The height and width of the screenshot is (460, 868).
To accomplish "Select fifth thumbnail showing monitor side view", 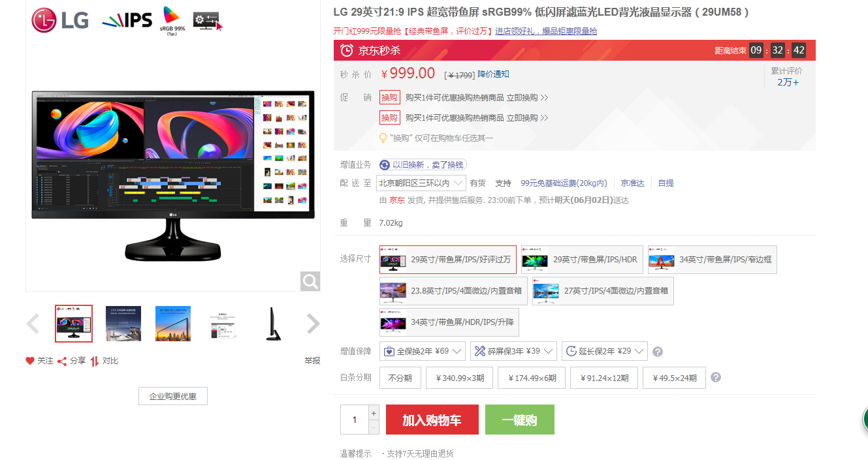I will tap(272, 324).
